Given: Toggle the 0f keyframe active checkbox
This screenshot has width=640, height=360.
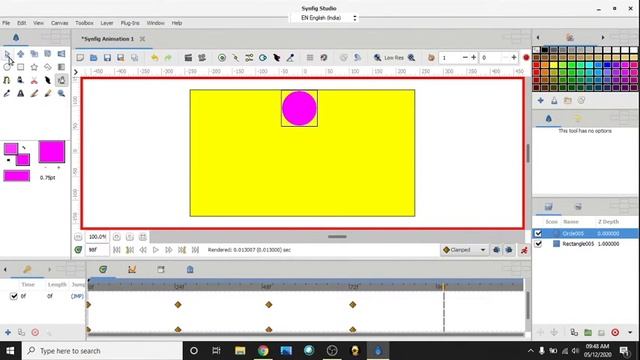Looking at the screenshot, I should 13,296.
